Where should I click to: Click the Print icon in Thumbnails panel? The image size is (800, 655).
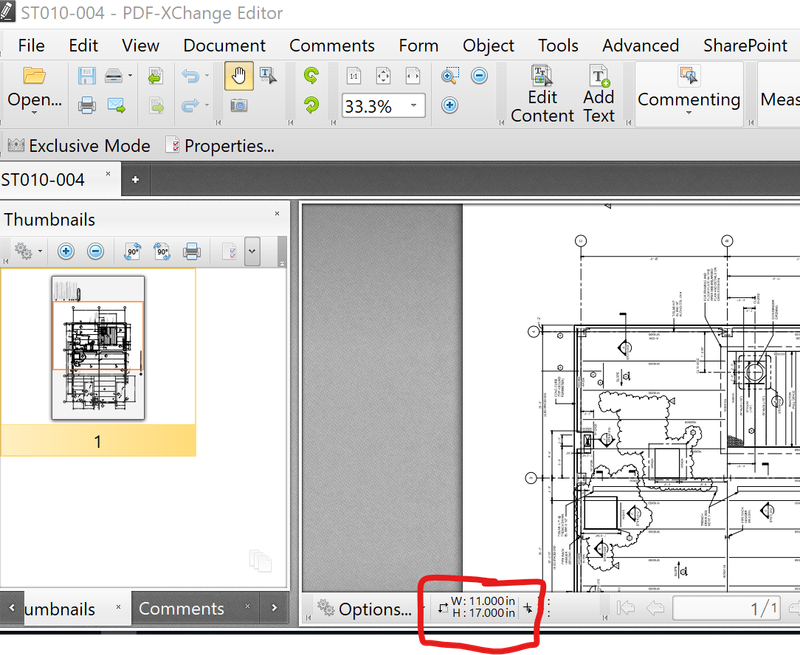click(x=192, y=252)
